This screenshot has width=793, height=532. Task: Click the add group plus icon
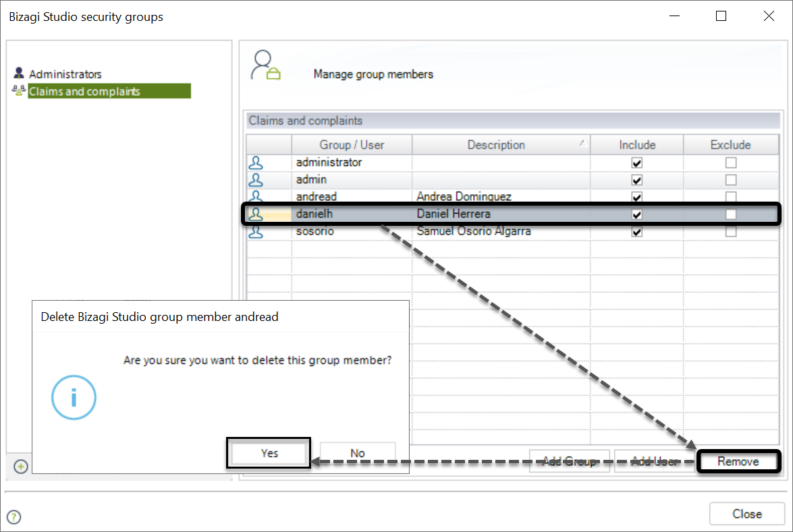21,467
